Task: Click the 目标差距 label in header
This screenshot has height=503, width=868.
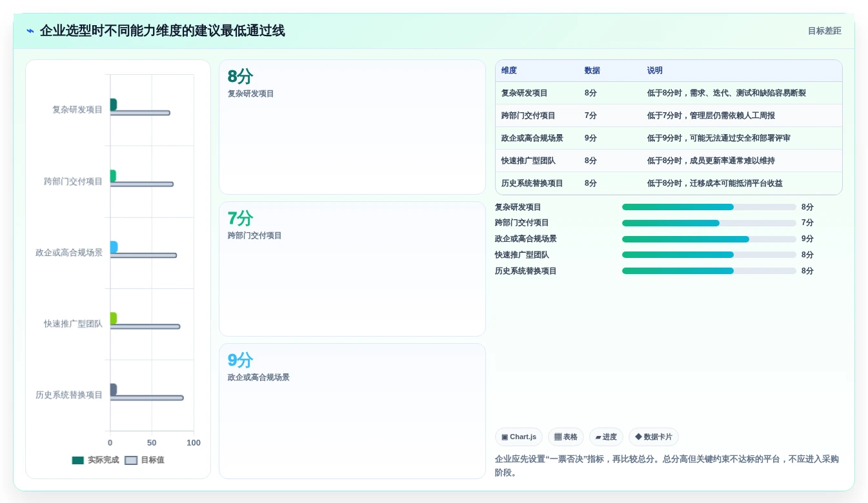Action: tap(824, 31)
